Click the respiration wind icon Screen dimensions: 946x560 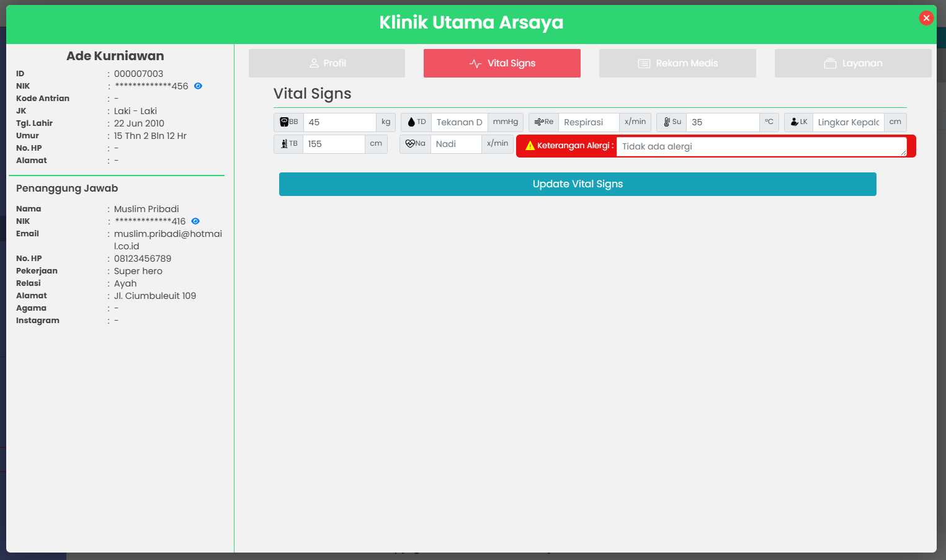(x=538, y=122)
